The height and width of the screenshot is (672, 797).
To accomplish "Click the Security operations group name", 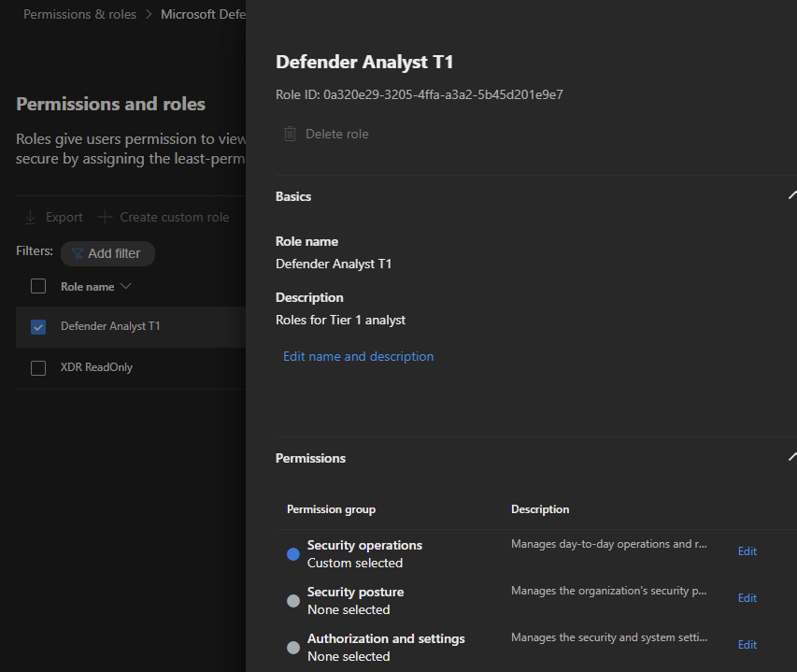I will click(364, 545).
